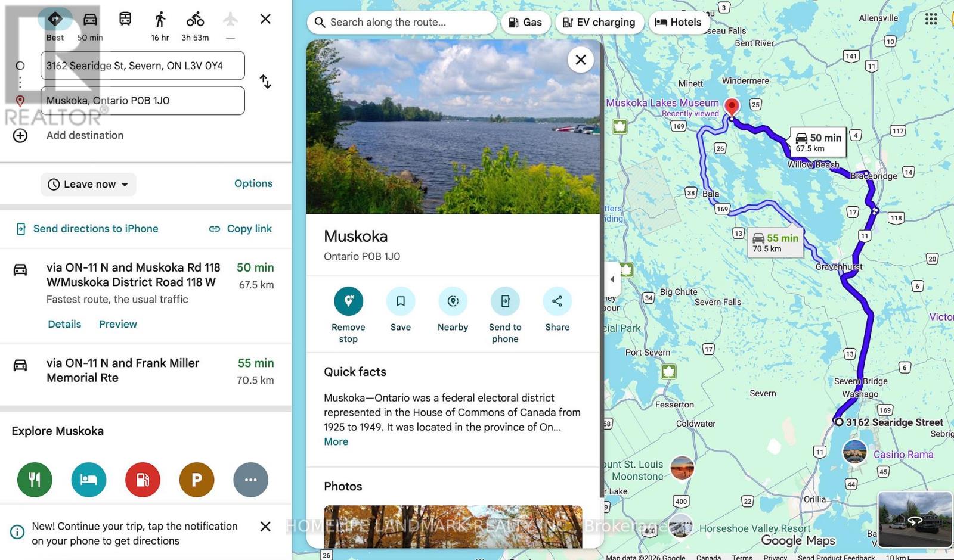Explore restaurants in Muskoka icon

click(35, 480)
